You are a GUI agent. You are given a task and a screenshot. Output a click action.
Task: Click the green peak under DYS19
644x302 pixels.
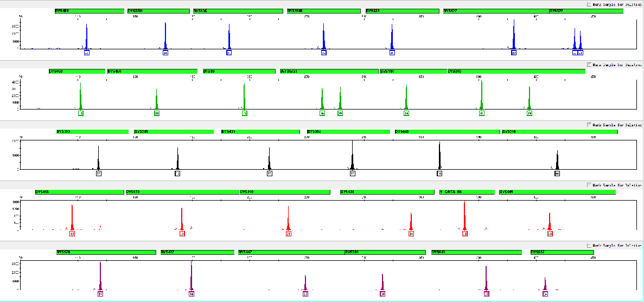pyautogui.click(x=244, y=96)
